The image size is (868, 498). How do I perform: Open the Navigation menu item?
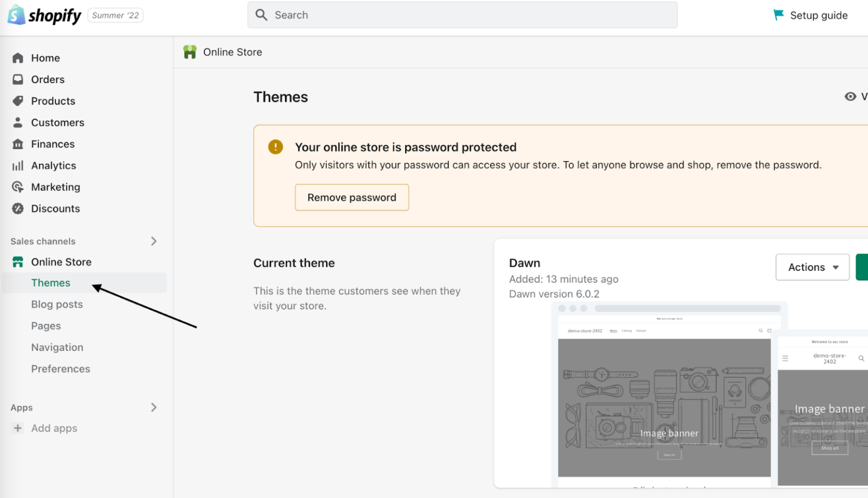57,347
